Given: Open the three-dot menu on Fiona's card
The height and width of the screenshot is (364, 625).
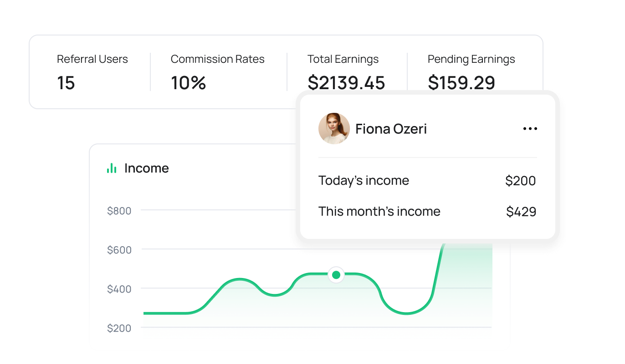Looking at the screenshot, I should pos(530,129).
